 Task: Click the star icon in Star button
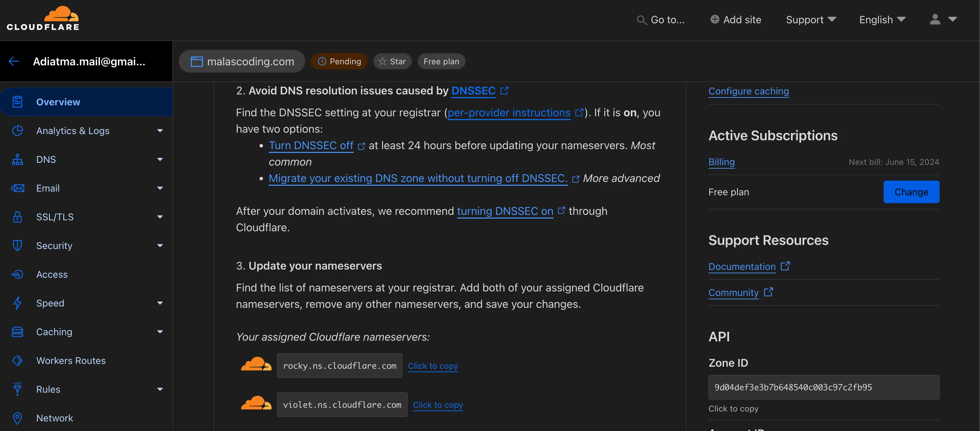pyautogui.click(x=382, y=61)
